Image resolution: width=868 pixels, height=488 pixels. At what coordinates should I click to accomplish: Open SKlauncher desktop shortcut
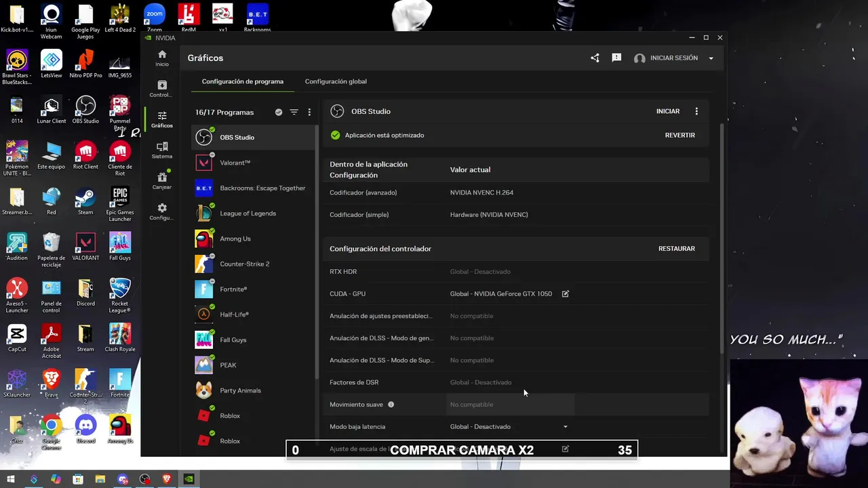coord(17,384)
